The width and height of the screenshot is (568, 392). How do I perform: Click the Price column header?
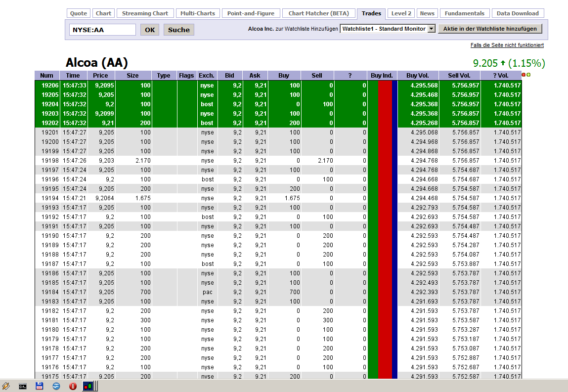pyautogui.click(x=100, y=76)
